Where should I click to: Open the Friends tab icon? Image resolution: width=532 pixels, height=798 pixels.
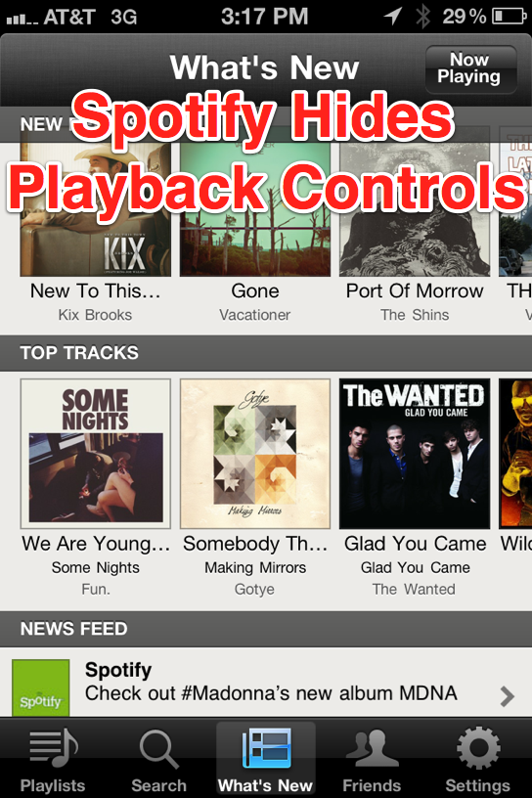(x=372, y=747)
